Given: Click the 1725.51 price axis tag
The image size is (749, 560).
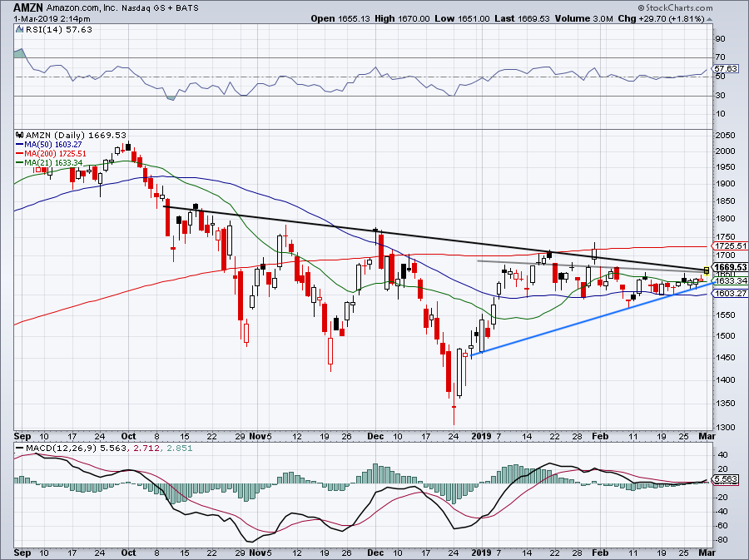Looking at the screenshot, I should [x=729, y=246].
